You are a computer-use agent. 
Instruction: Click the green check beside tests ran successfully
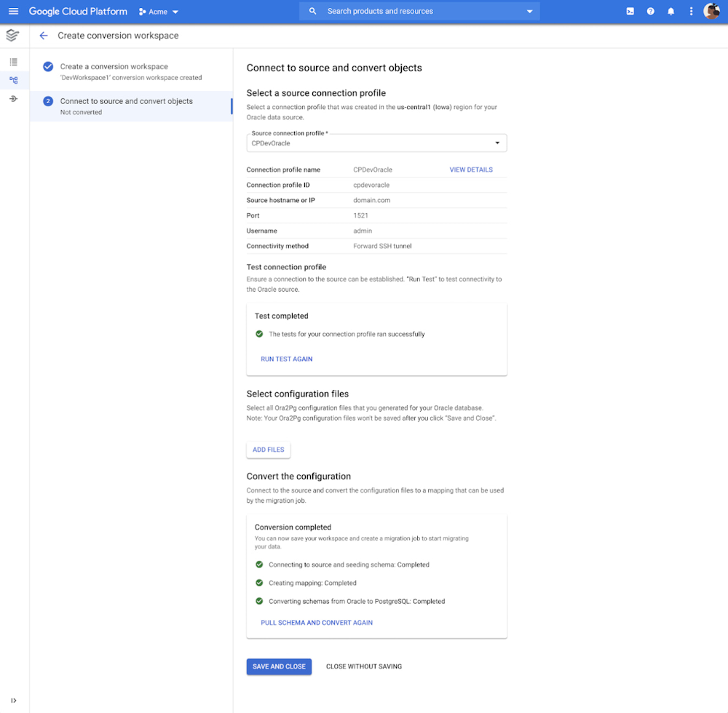[x=259, y=334]
